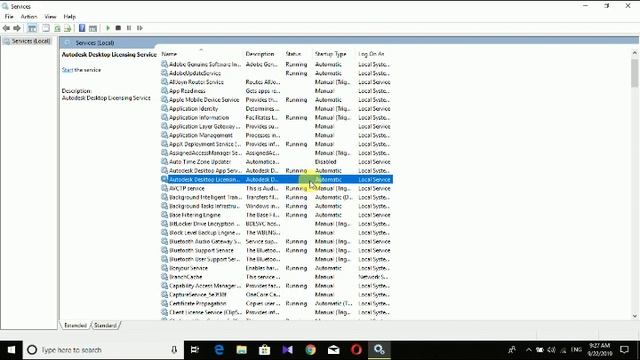Click the Start Service play icon
The width and height of the screenshot is (640, 360).
pyautogui.click(x=108, y=28)
